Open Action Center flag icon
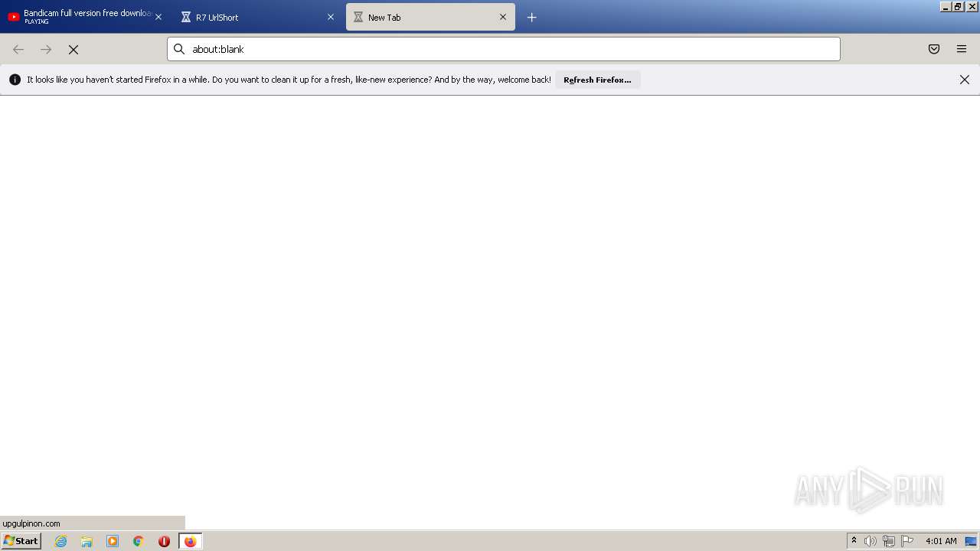Screen dimensions: 980x551 [x=907, y=541]
